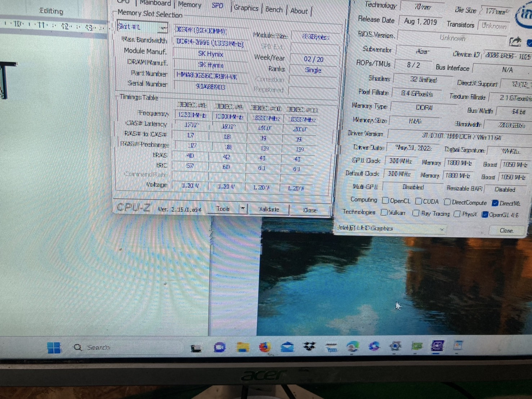Launch Firefox from the taskbar
The image size is (532, 399).
[265, 347]
